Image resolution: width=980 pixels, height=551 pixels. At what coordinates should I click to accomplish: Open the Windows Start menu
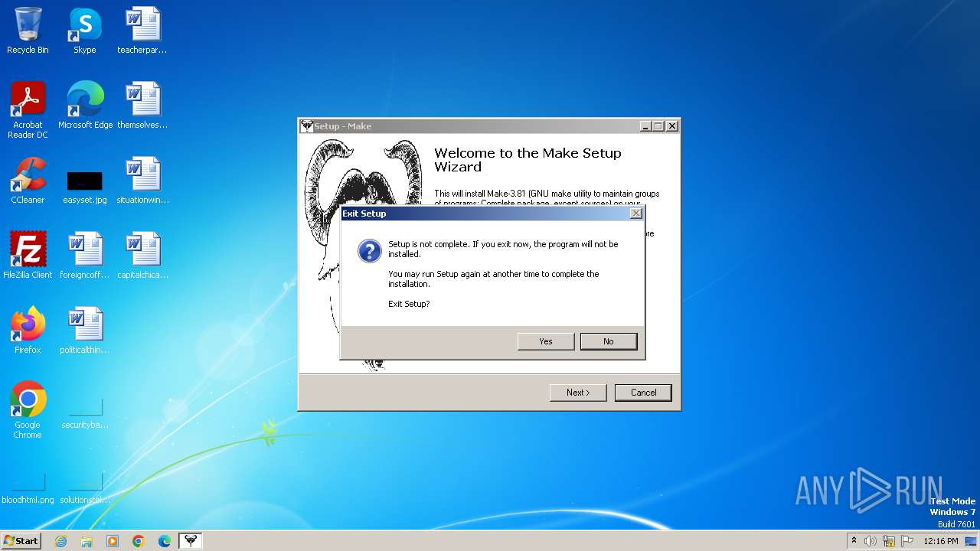(21, 541)
